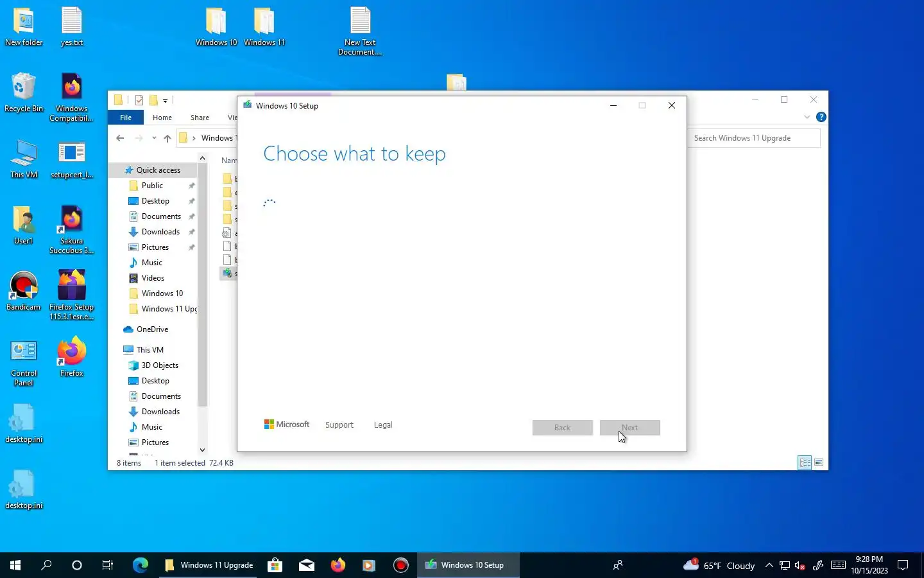
Task: Open the Quick Access Toolbar customize dropdown
Action: [x=165, y=100]
